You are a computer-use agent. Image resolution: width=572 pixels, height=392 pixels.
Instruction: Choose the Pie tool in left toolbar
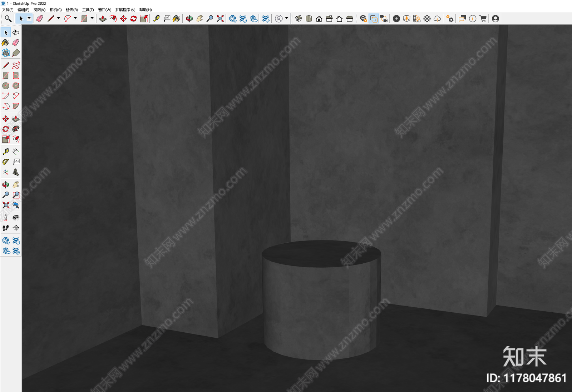click(16, 106)
